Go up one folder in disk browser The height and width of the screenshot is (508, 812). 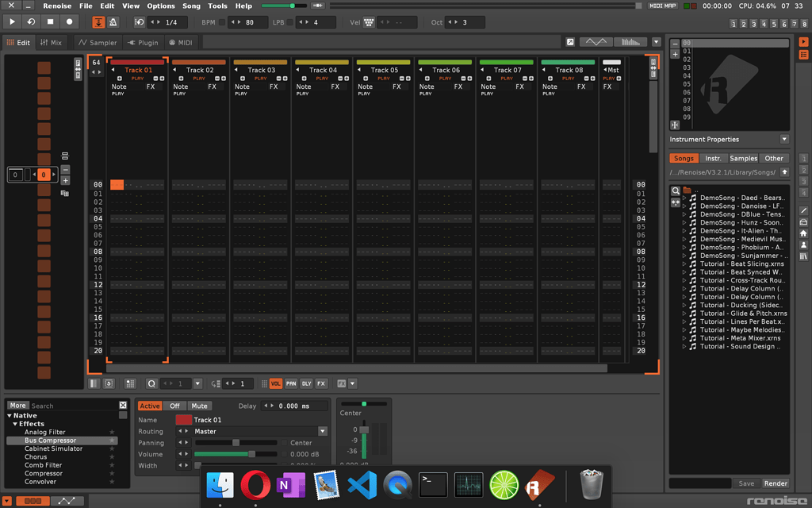[x=784, y=172]
